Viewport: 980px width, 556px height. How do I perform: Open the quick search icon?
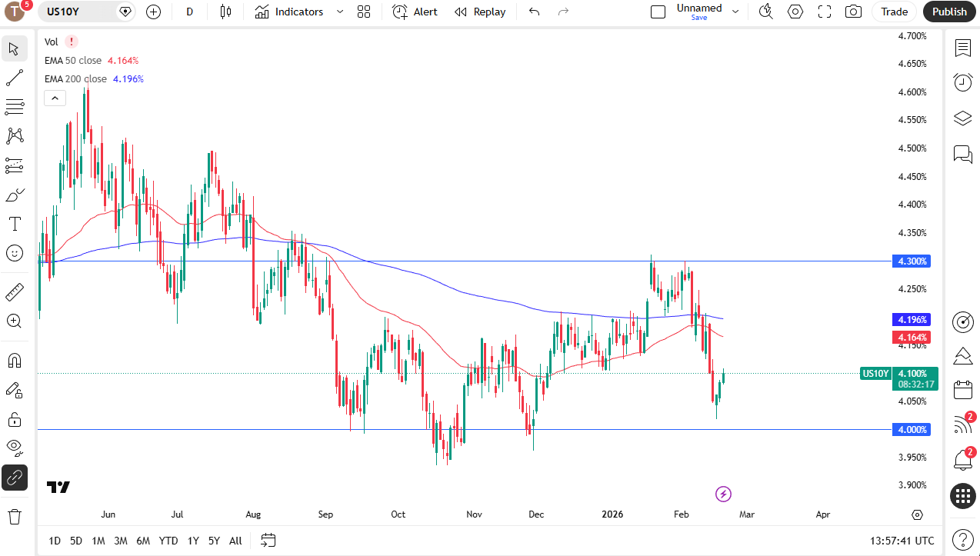tap(765, 12)
